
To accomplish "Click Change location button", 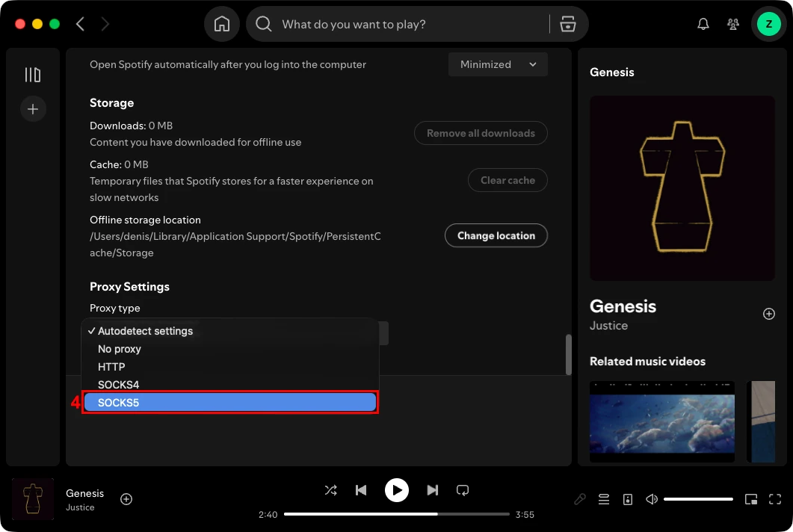I will tap(496, 235).
